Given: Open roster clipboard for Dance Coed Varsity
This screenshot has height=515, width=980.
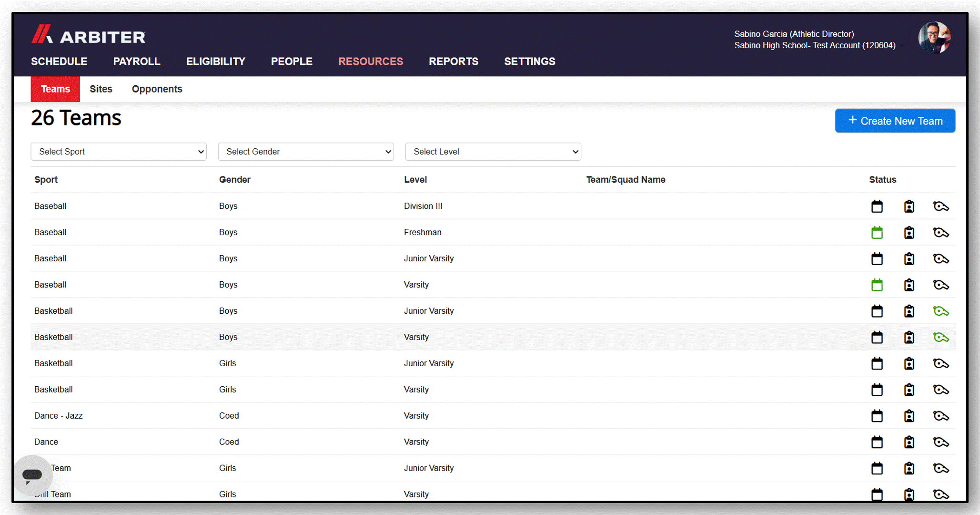Looking at the screenshot, I should click(909, 442).
